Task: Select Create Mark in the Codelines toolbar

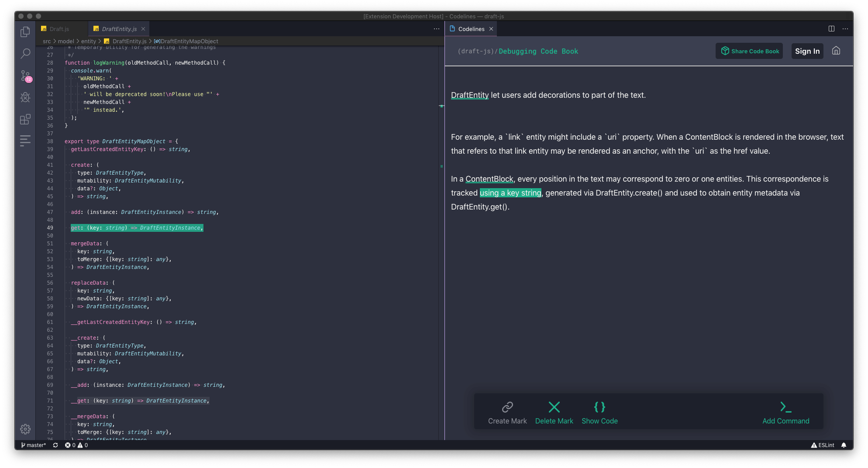Action: pyautogui.click(x=507, y=411)
